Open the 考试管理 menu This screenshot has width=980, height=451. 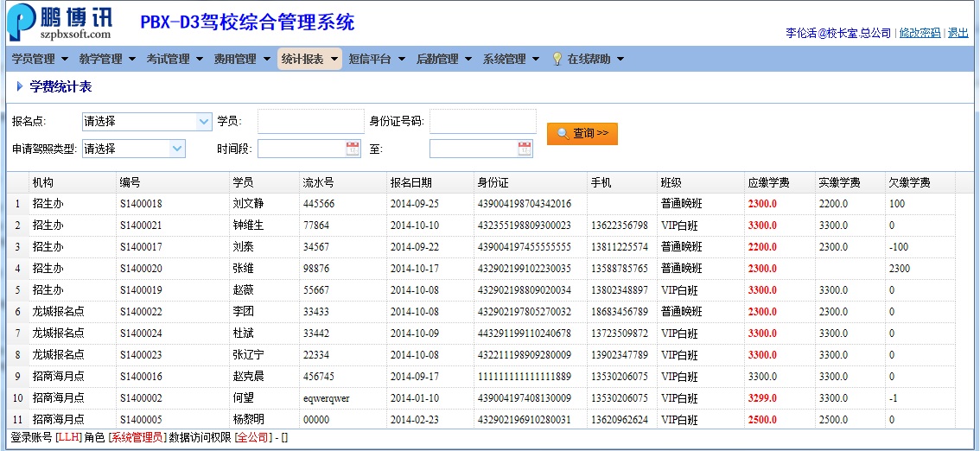tap(175, 59)
